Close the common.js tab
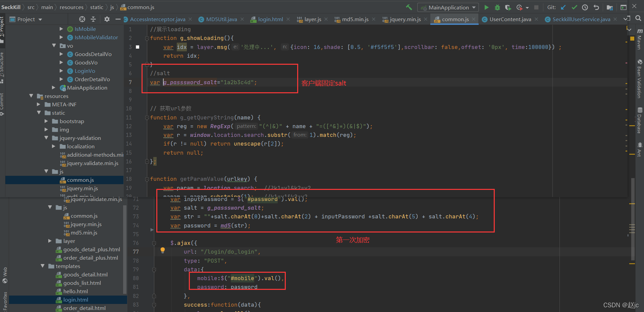The image size is (644, 312). click(x=474, y=19)
